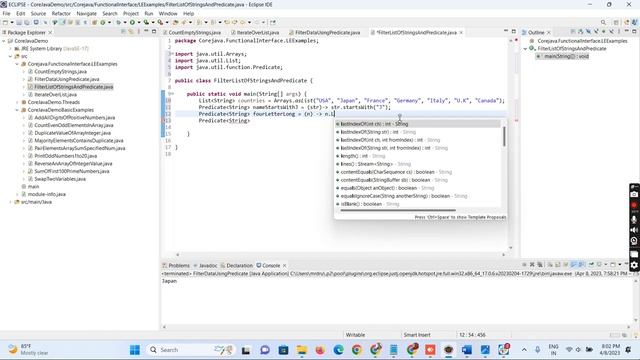
Task: Minimize the Package Explorer panel
Action: (146, 31)
